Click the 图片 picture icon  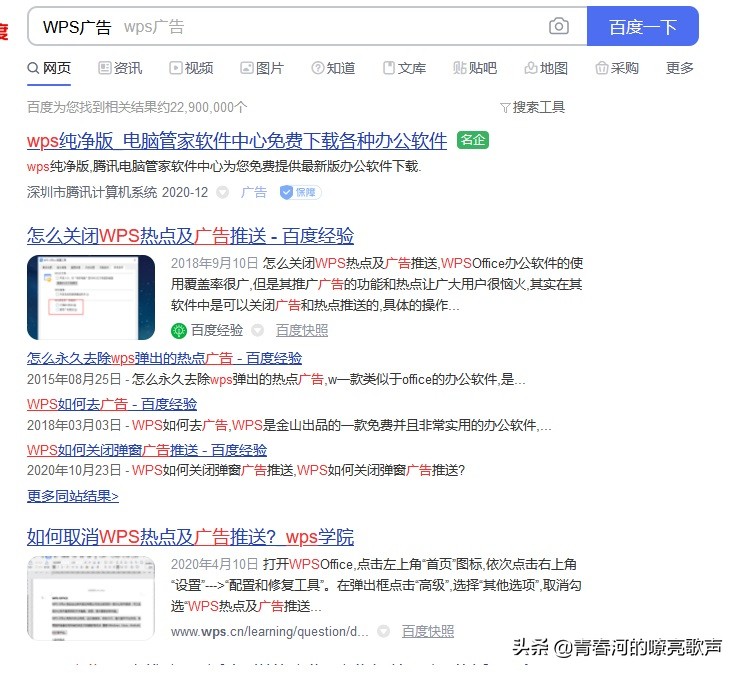pyautogui.click(x=246, y=68)
